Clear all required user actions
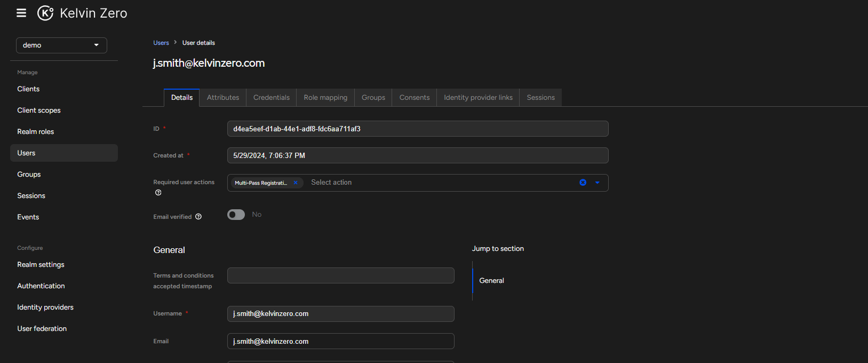The image size is (868, 363). pyautogui.click(x=583, y=183)
